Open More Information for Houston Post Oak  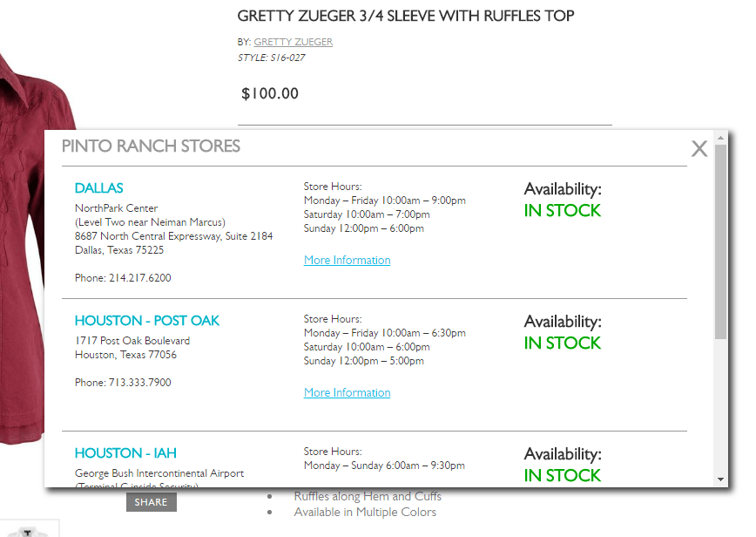click(348, 393)
